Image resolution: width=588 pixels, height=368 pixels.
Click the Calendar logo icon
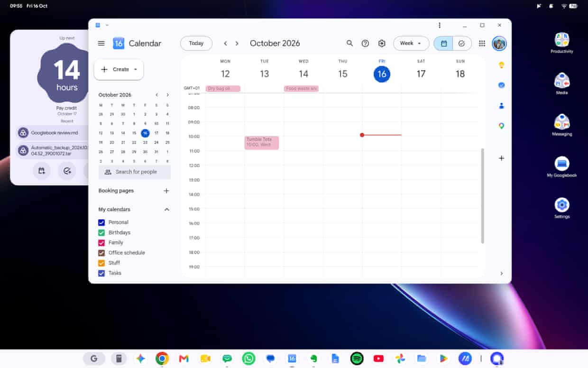pos(119,43)
